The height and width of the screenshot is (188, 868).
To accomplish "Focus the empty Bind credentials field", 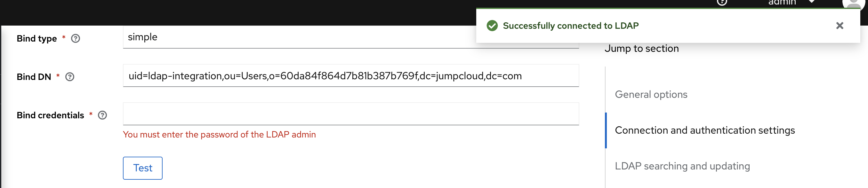I will point(350,114).
